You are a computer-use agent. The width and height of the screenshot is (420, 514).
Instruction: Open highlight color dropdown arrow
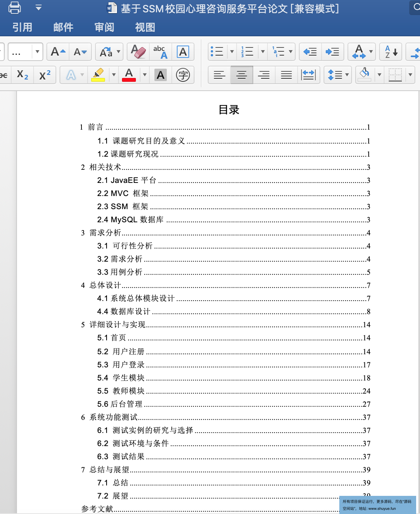point(113,75)
